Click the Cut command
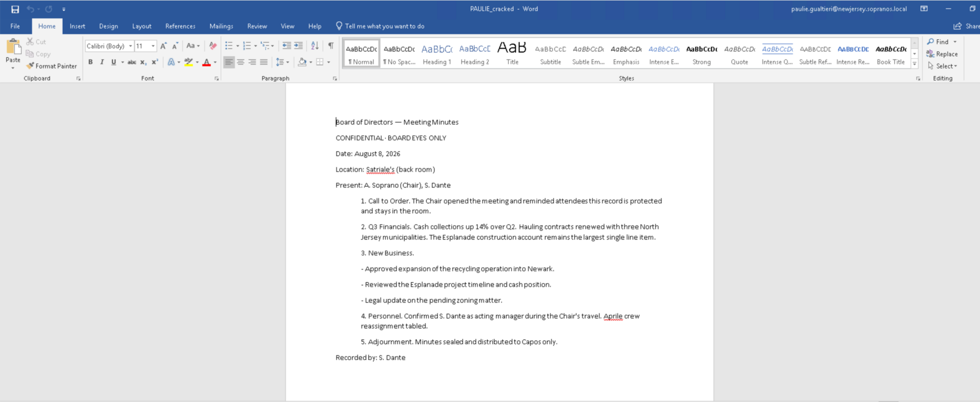 coord(36,42)
